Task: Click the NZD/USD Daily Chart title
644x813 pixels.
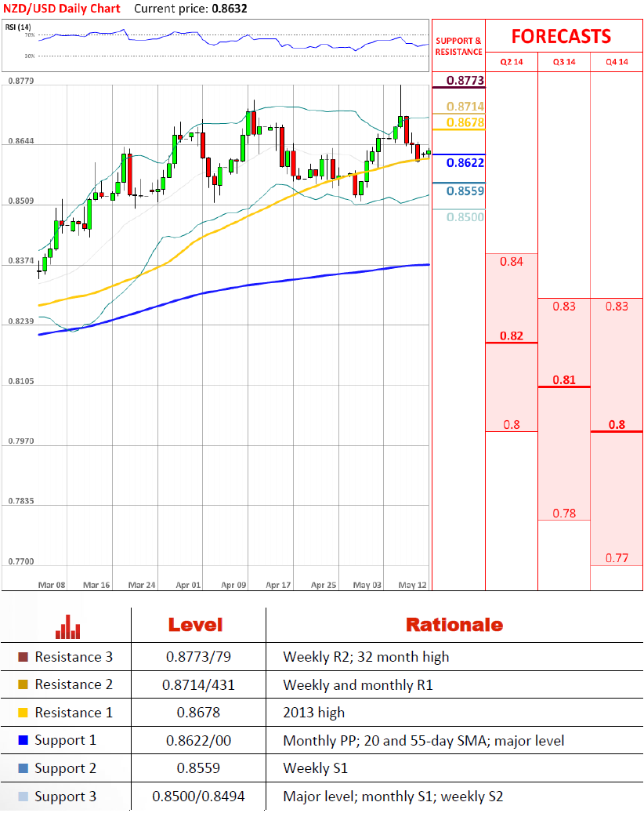Action: coord(62,9)
